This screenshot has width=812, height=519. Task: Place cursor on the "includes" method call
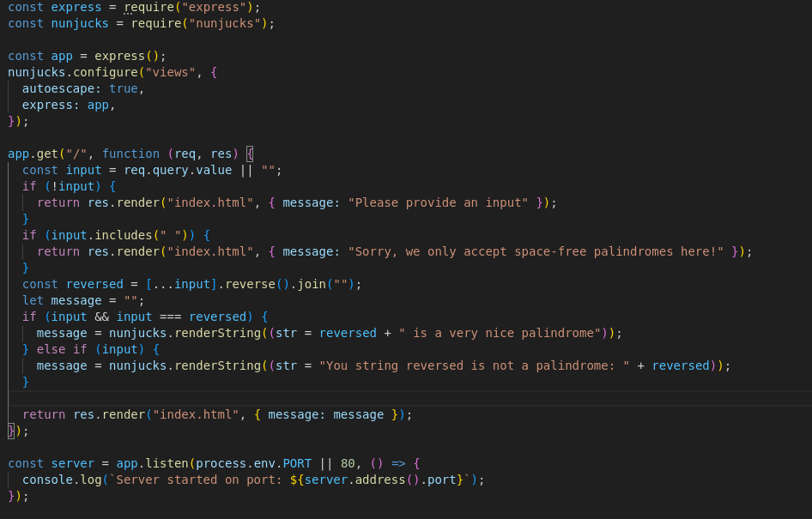123,235
